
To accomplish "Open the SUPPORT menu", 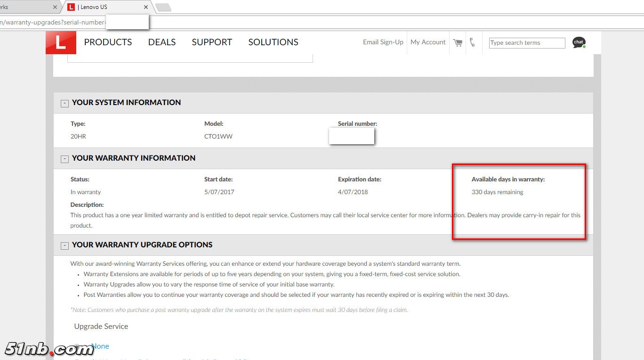I will tap(212, 42).
